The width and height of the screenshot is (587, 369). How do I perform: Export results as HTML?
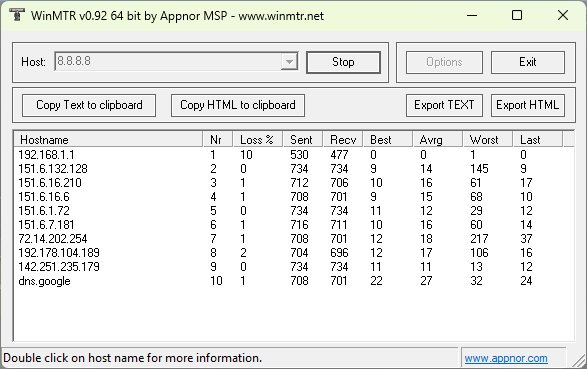coord(527,105)
